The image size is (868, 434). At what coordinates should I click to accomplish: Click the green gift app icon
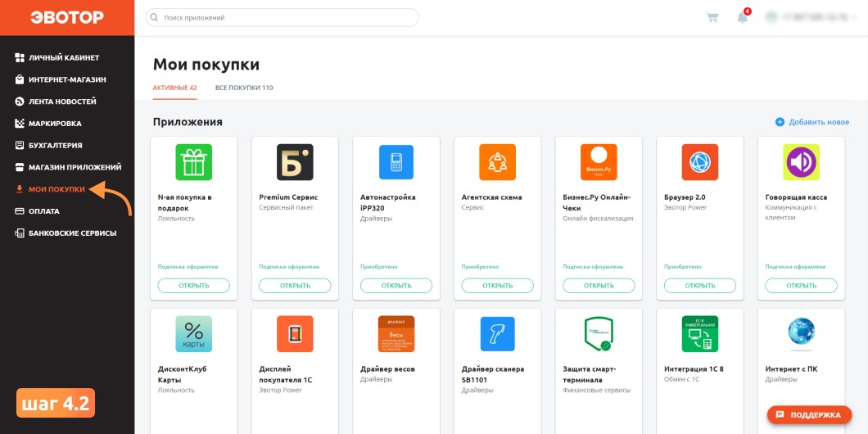(x=194, y=162)
